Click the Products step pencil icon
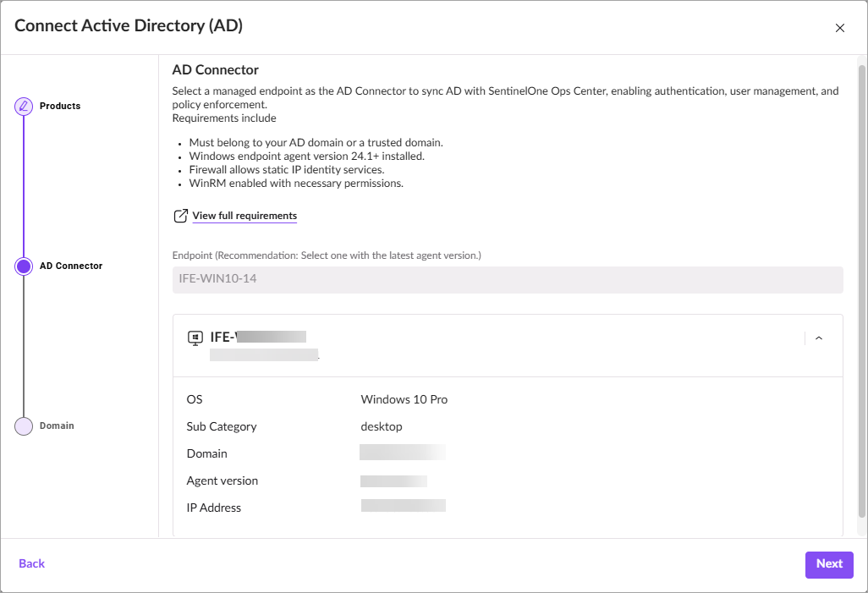Image resolution: width=868 pixels, height=593 pixels. click(x=24, y=107)
